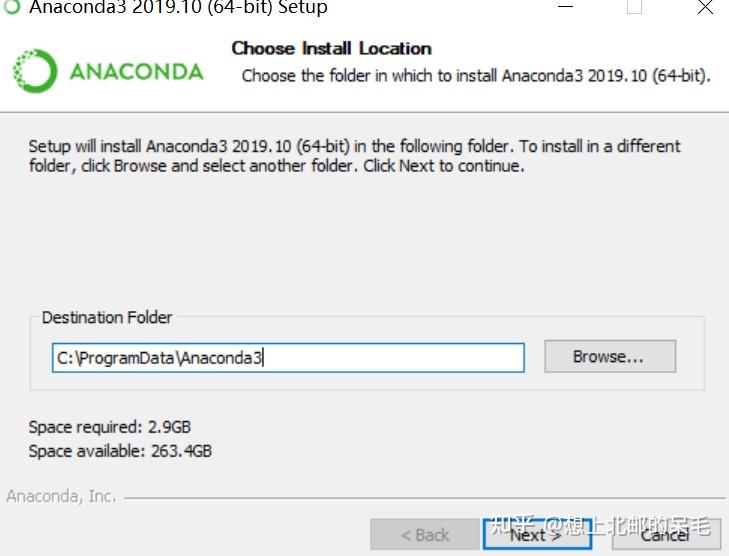The image size is (729, 556).
Task: Click the Anaconda logo in the header
Action: (x=108, y=71)
